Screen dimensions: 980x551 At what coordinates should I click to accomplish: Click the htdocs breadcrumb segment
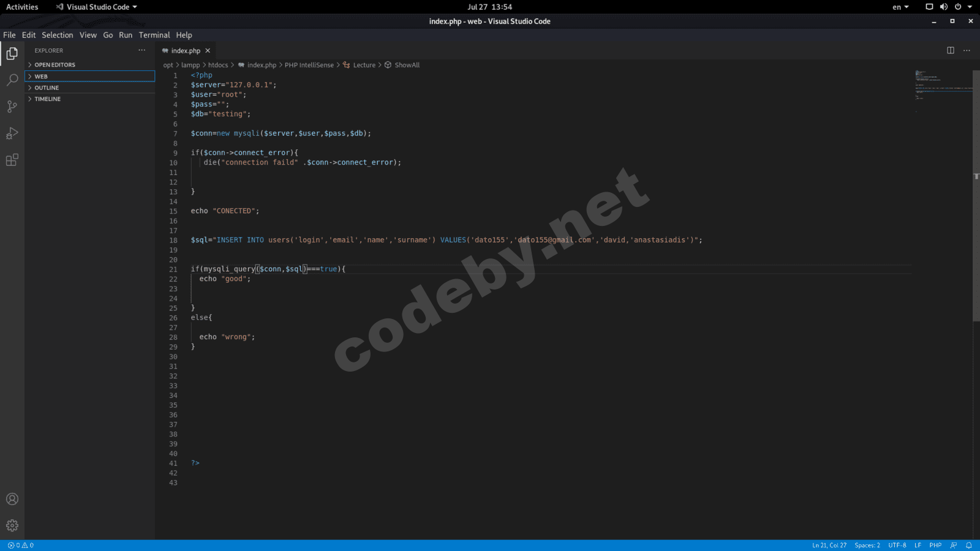pyautogui.click(x=217, y=65)
